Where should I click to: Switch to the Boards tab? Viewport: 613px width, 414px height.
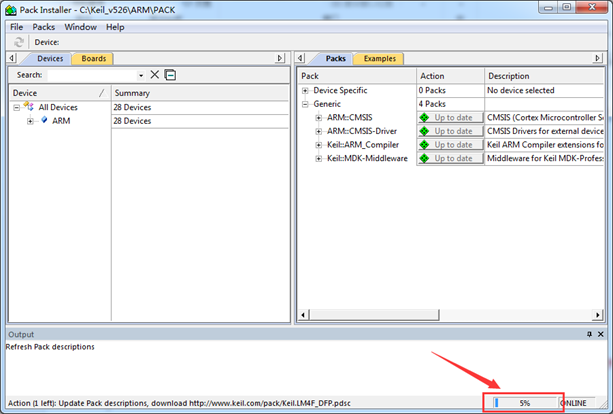[93, 59]
